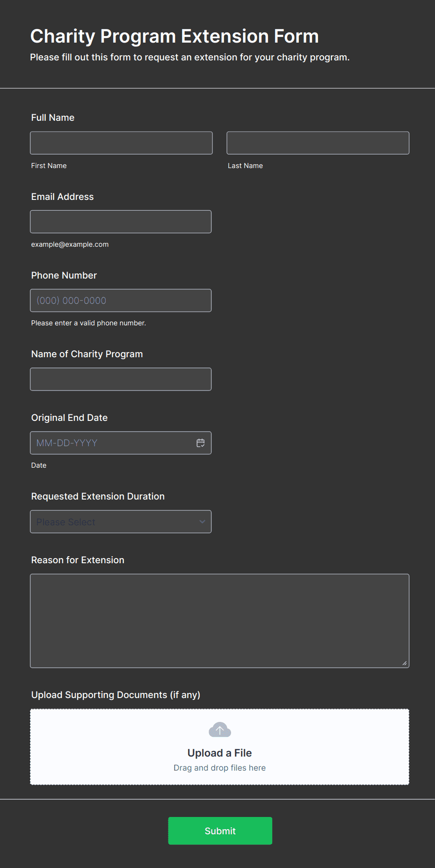
Task: Click 'Drag and drop files here' text
Action: coord(219,768)
